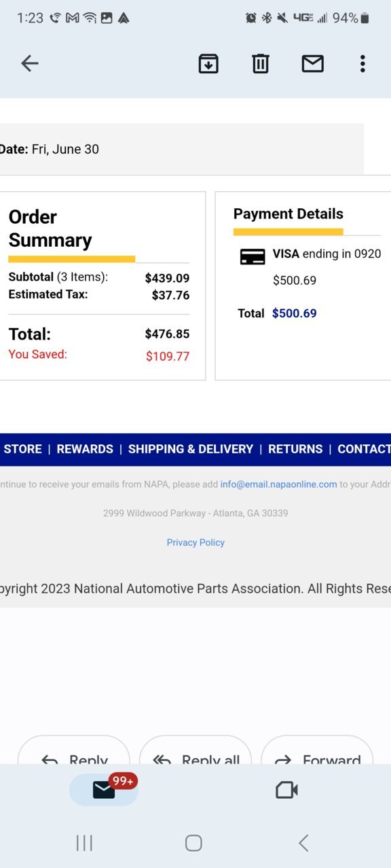391x868 pixels.
Task: Open the Mail tab with 99+ badge
Action: [104, 789]
